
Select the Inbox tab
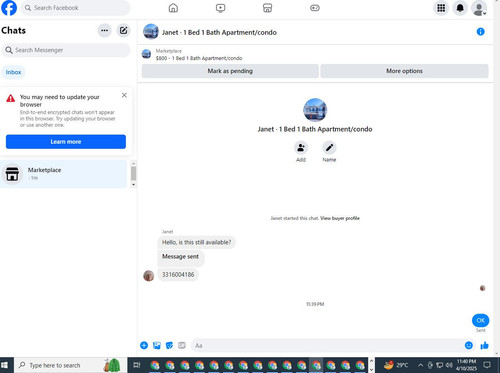[13, 72]
